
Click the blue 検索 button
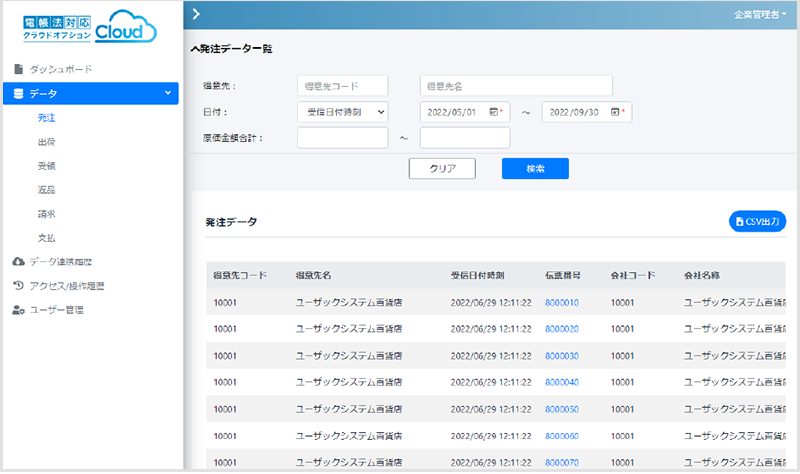point(535,168)
